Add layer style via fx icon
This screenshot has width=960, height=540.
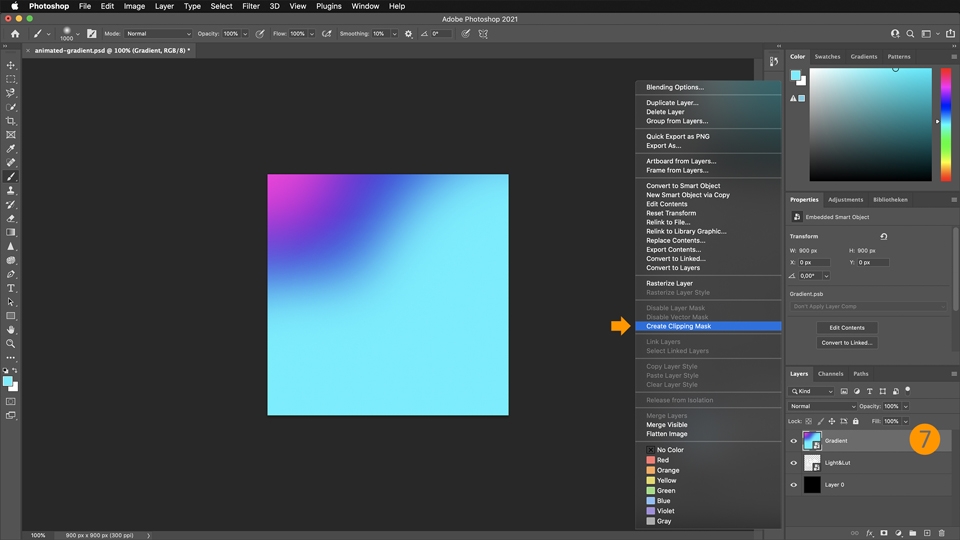pyautogui.click(x=870, y=533)
